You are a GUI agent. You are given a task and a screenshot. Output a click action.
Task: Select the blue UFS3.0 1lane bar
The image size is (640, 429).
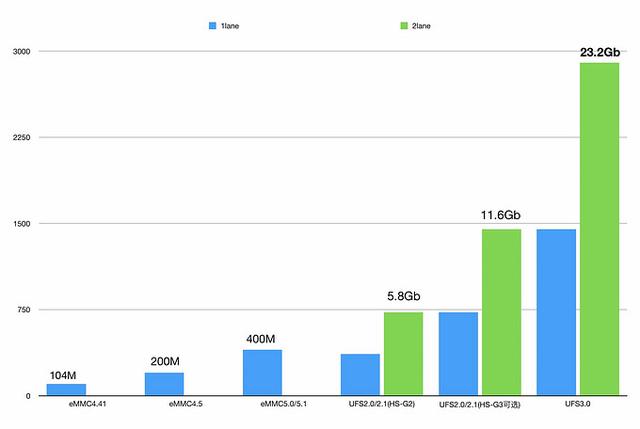[556, 312]
